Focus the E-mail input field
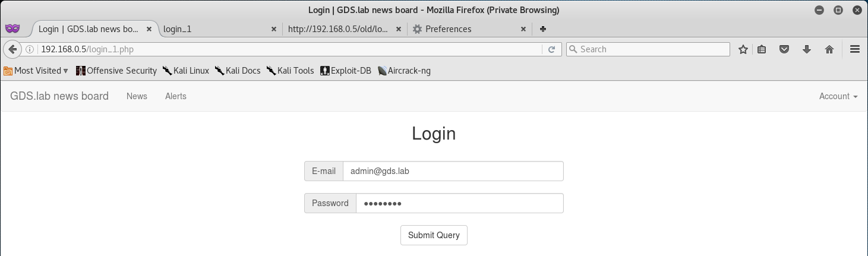 pos(453,171)
